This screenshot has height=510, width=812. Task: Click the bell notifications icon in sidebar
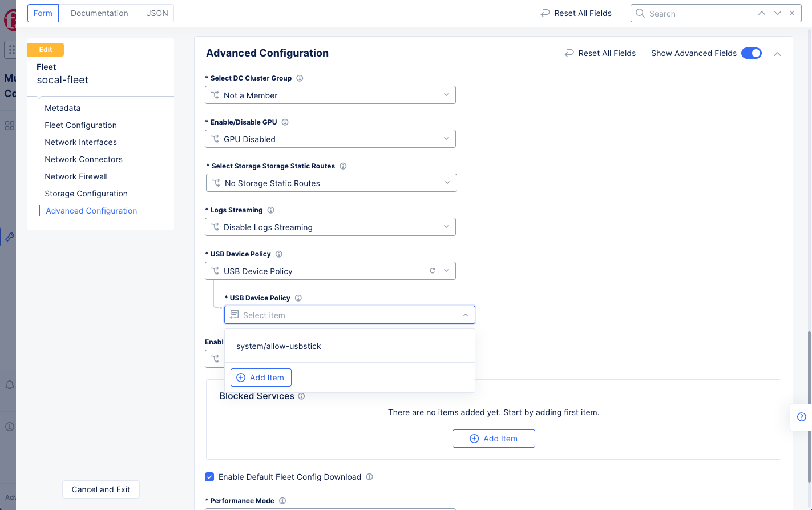[10, 385]
